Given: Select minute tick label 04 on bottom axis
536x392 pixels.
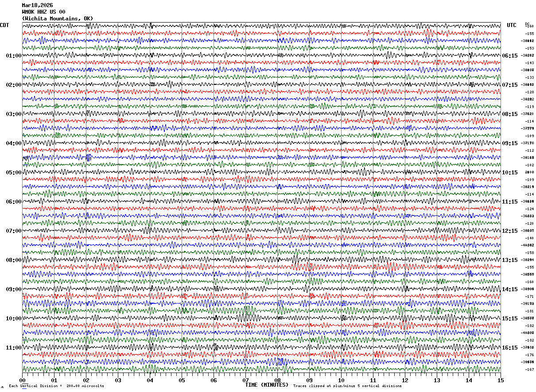Looking at the screenshot, I should (x=150, y=380).
